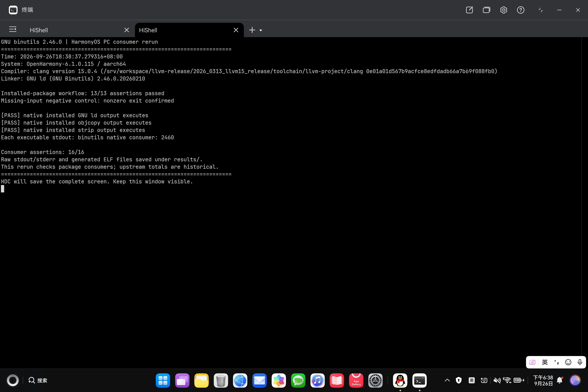This screenshot has height=392, width=588.
Task: Click '[PASS] native installed GNU ld output executes'
Action: click(75, 115)
